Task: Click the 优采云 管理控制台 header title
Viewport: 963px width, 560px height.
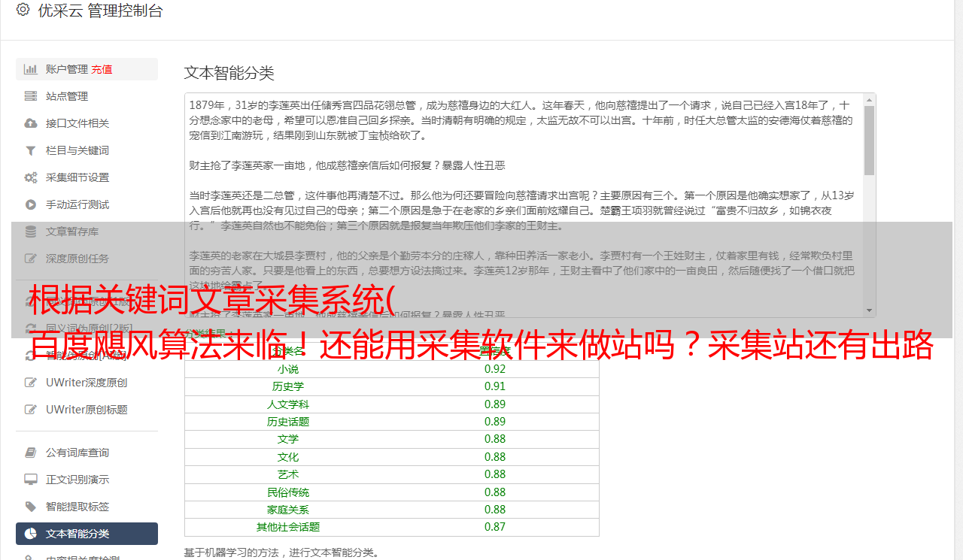Action: tap(100, 11)
